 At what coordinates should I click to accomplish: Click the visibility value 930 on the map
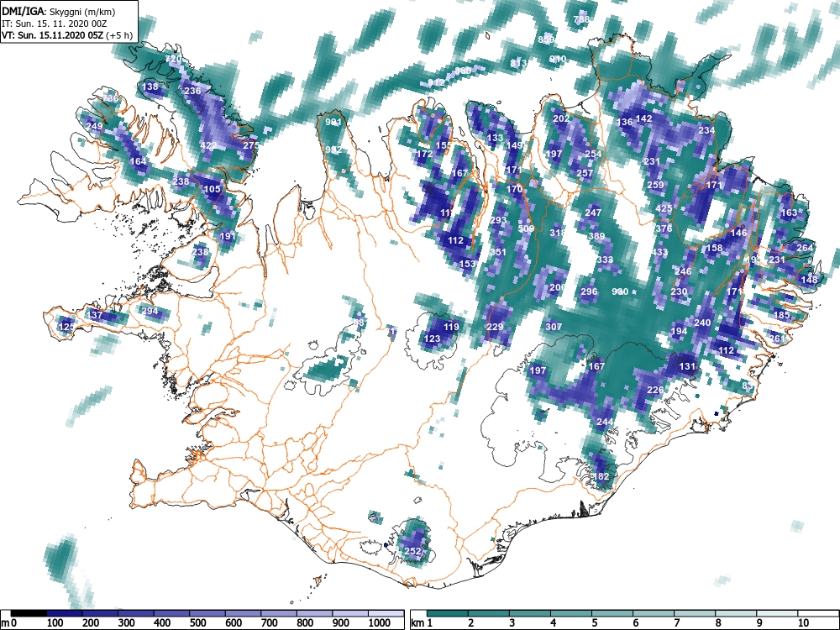tap(620, 292)
